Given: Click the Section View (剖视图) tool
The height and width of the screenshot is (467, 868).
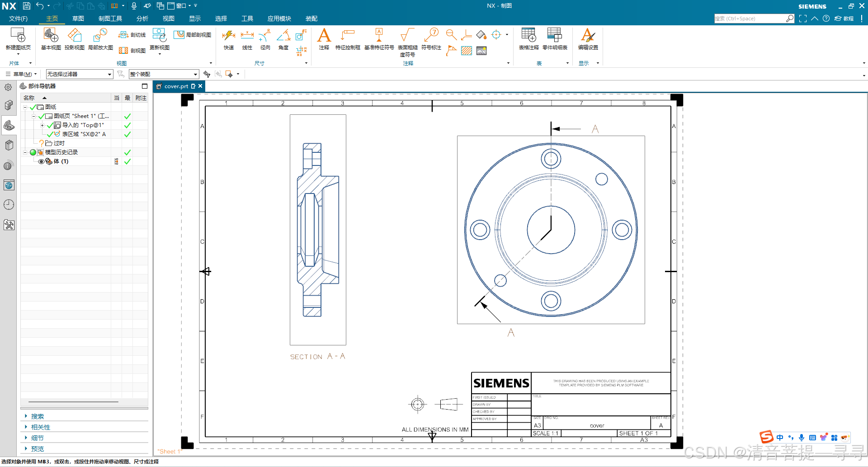Looking at the screenshot, I should coord(132,50).
